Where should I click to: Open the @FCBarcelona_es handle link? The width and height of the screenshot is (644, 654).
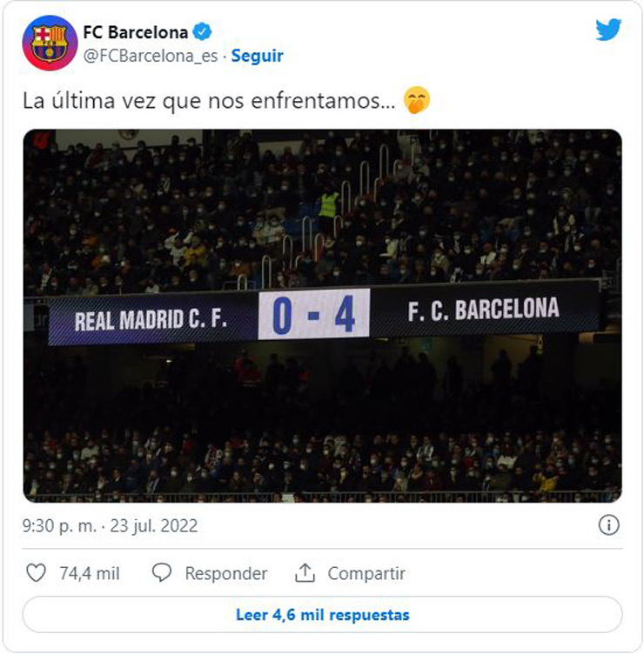(151, 56)
